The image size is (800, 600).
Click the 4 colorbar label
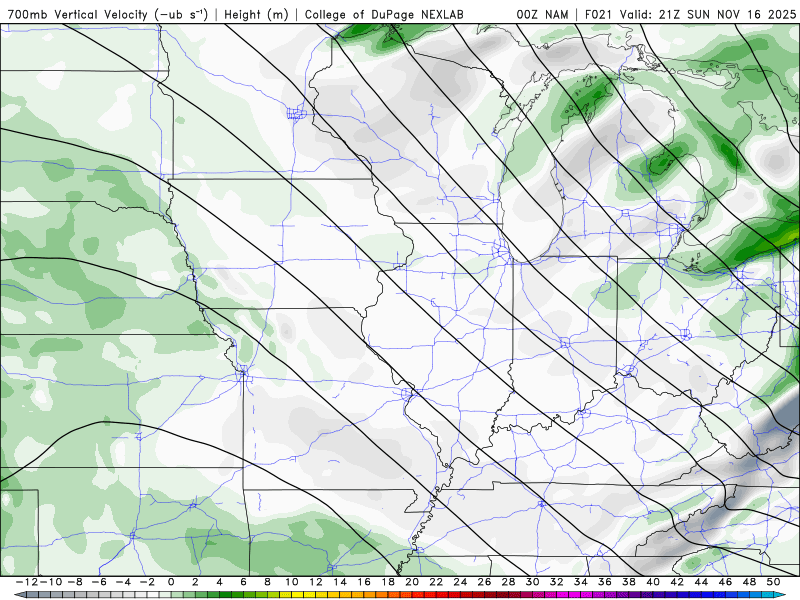click(219, 582)
